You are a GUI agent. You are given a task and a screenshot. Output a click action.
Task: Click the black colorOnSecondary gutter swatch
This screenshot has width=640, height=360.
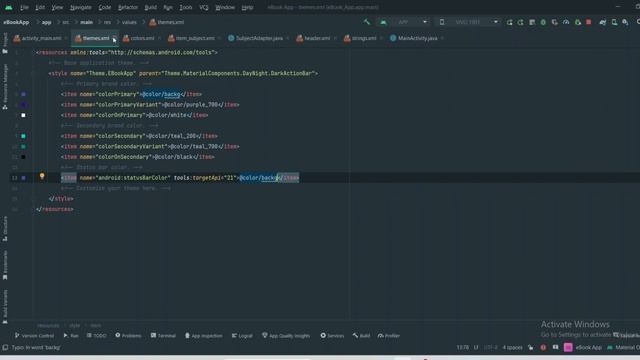tap(24, 157)
